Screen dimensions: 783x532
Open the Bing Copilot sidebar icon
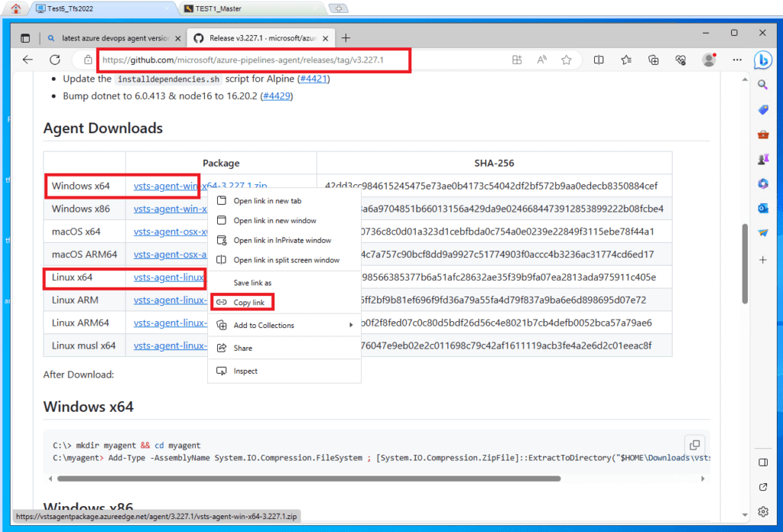(x=763, y=60)
